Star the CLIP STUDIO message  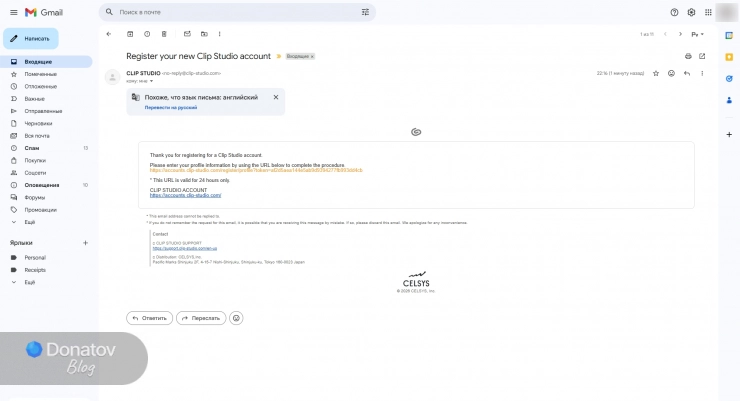pos(656,73)
